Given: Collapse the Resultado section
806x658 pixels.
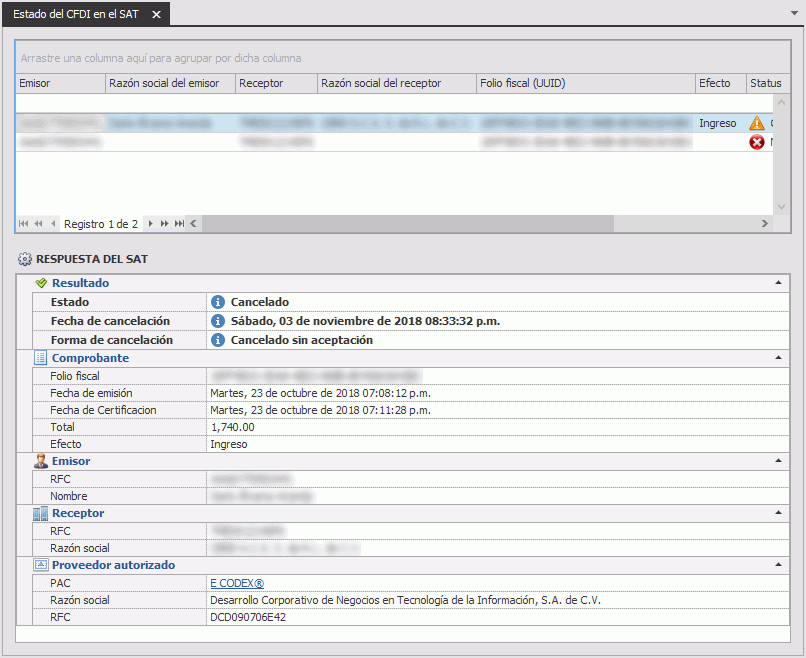Looking at the screenshot, I should [778, 283].
